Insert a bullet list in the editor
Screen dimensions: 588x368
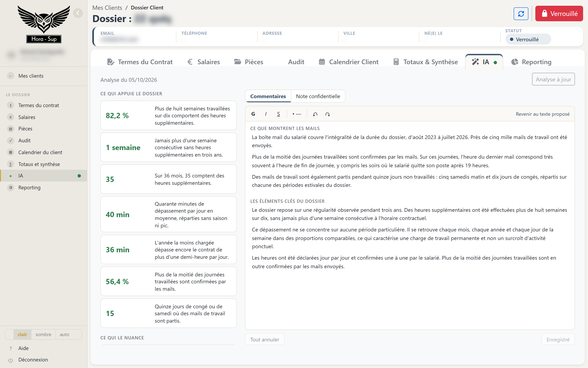[297, 114]
